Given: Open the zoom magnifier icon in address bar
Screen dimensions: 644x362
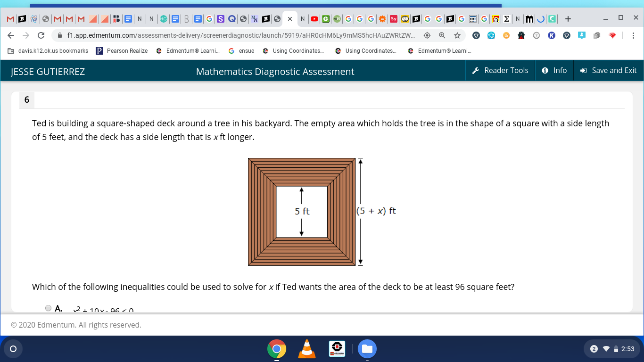Looking at the screenshot, I should (x=442, y=35).
